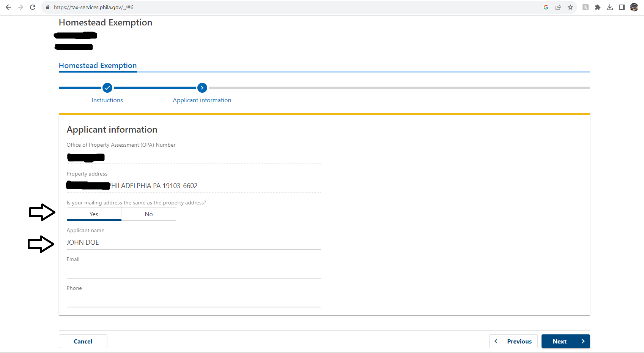Viewport: 644px width, 353px height.
Task: Focus the Phone input field
Action: point(194,300)
